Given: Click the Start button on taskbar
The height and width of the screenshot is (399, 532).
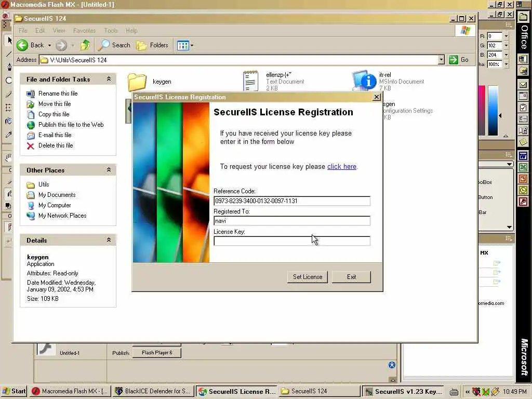Looking at the screenshot, I should [x=14, y=391].
